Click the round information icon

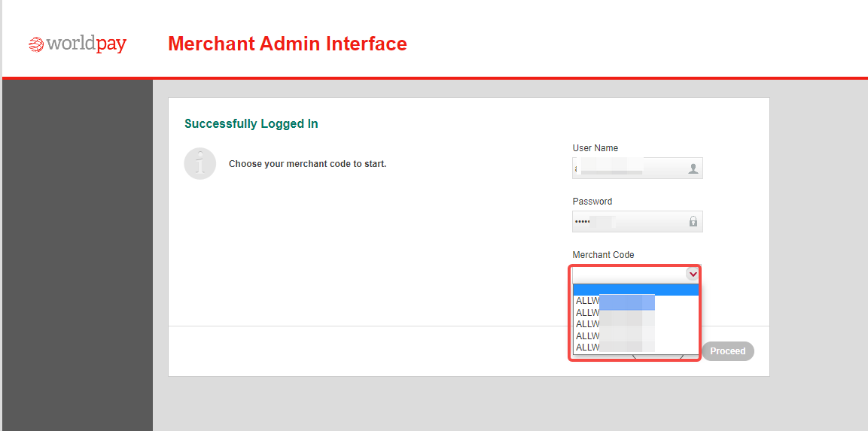click(x=199, y=164)
